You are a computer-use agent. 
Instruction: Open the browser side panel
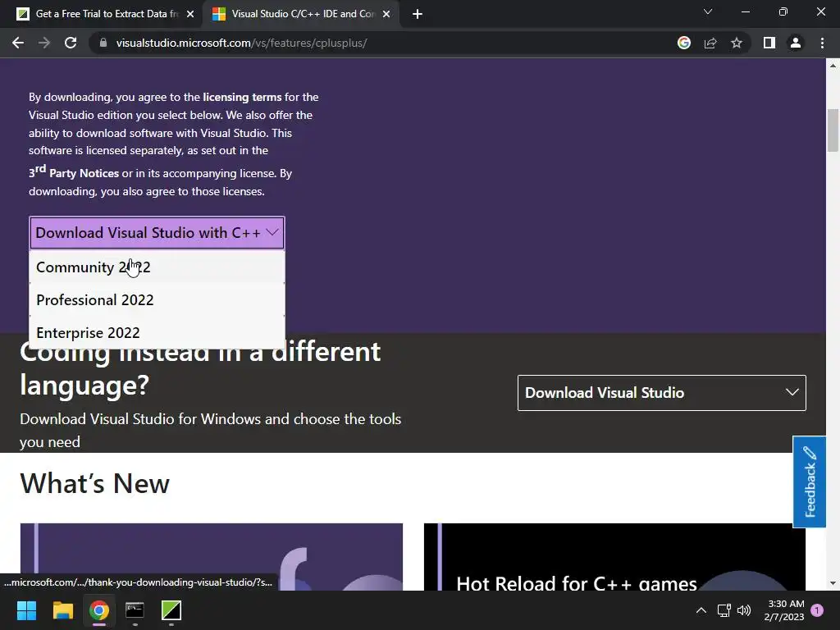point(769,43)
